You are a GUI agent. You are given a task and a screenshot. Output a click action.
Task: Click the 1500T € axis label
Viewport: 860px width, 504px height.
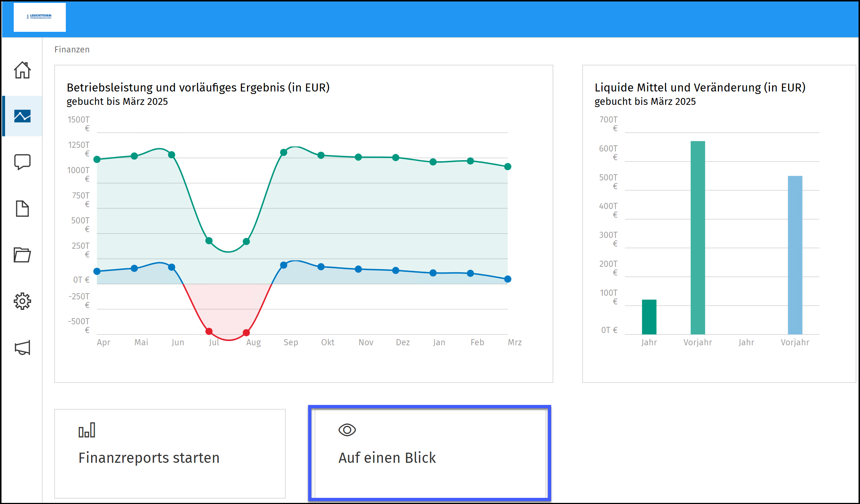(79, 124)
